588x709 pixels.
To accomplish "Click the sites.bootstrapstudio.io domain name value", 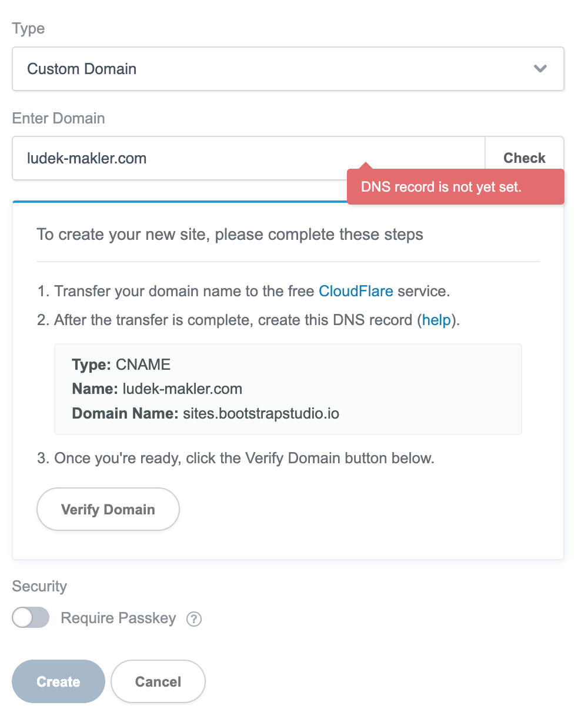I will coord(261,413).
